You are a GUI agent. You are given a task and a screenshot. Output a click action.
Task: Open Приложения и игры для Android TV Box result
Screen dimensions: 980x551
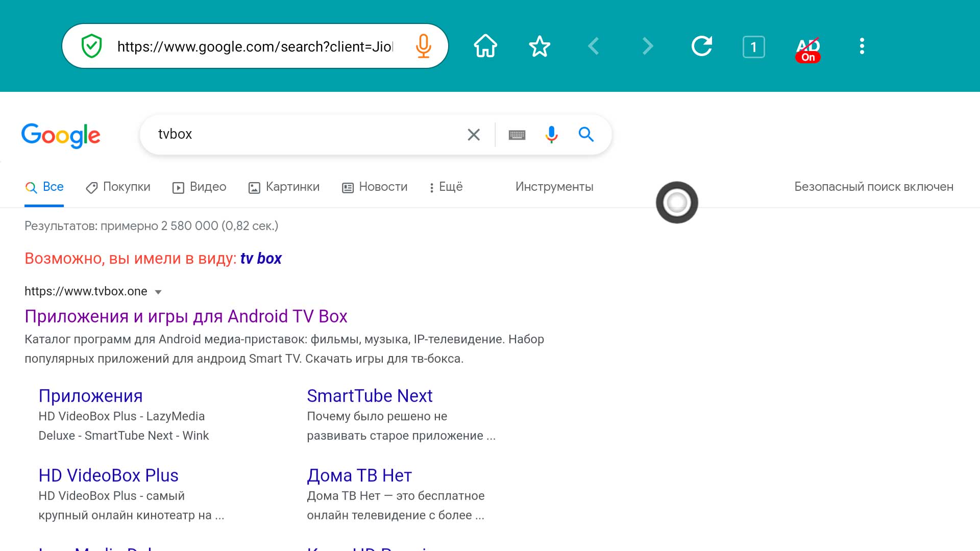click(186, 316)
